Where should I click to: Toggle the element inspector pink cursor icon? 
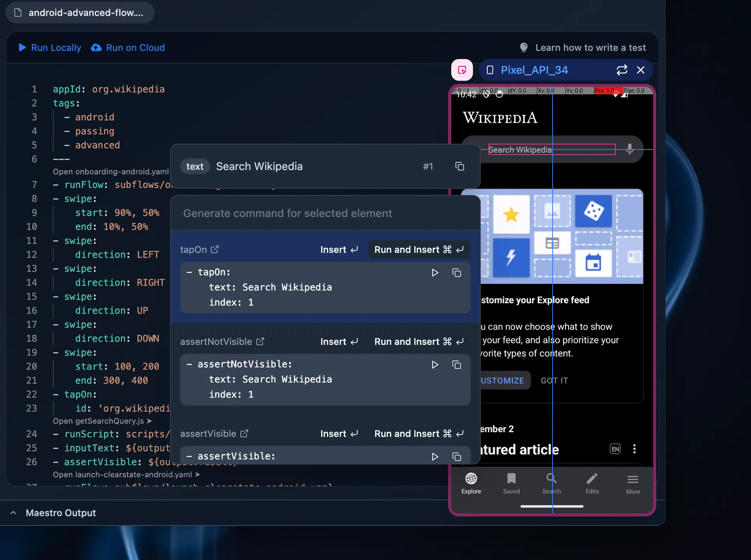click(462, 70)
